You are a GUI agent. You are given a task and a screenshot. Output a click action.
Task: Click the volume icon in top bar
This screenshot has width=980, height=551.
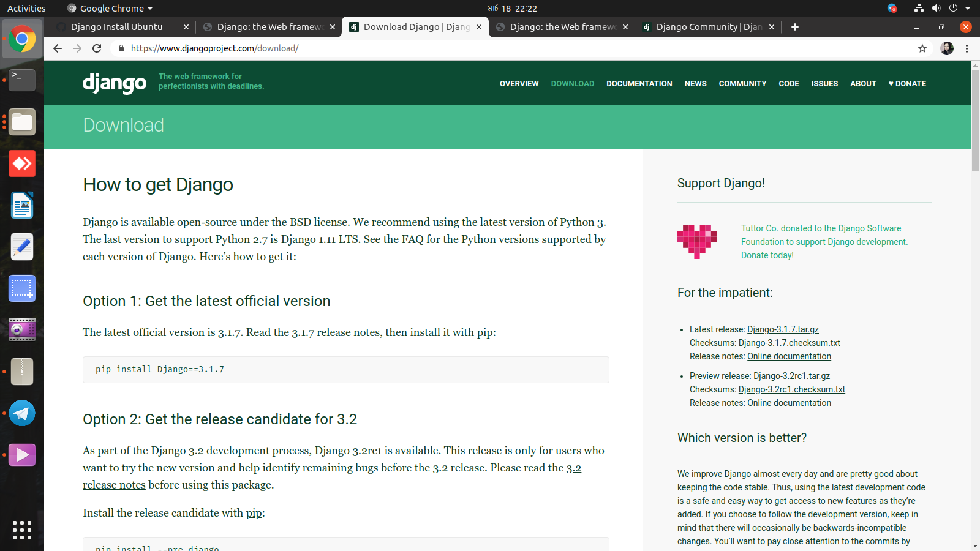[936, 8]
